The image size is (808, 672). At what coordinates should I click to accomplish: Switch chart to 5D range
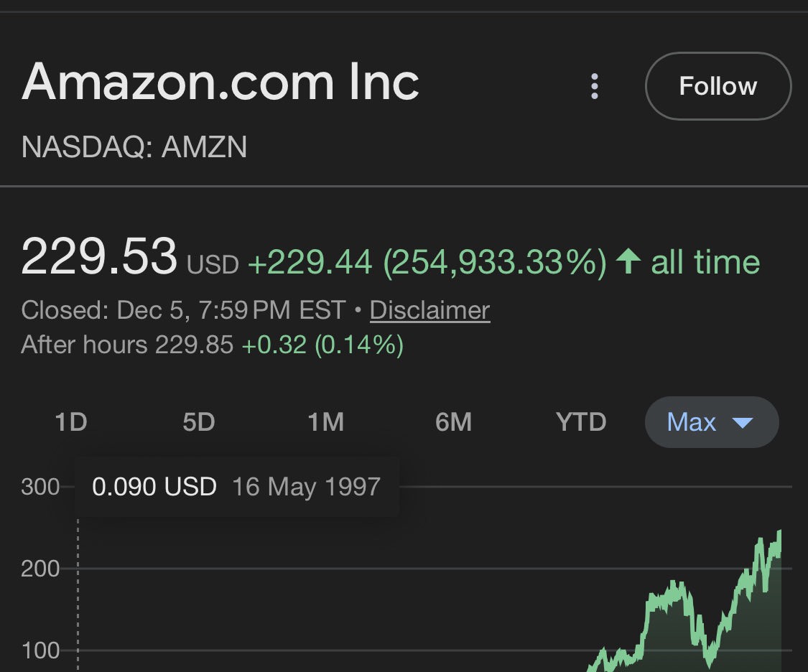tap(199, 422)
